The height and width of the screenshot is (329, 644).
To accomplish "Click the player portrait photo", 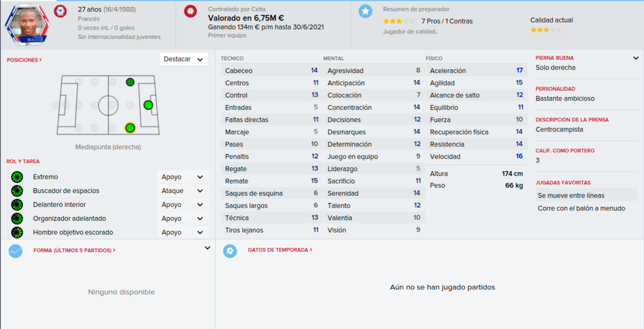I will click(x=28, y=24).
